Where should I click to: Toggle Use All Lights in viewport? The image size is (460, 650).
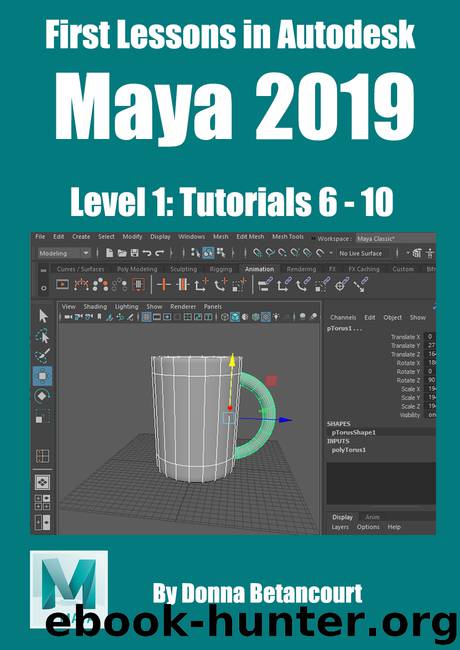(276, 317)
